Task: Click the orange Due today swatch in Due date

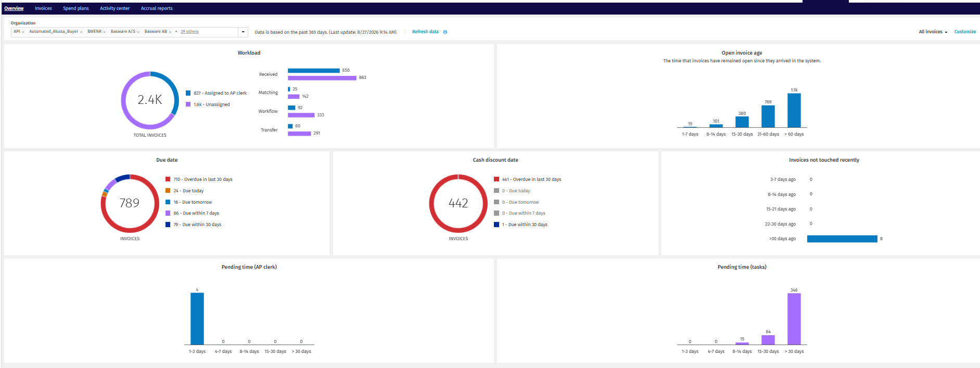Action: (168, 191)
